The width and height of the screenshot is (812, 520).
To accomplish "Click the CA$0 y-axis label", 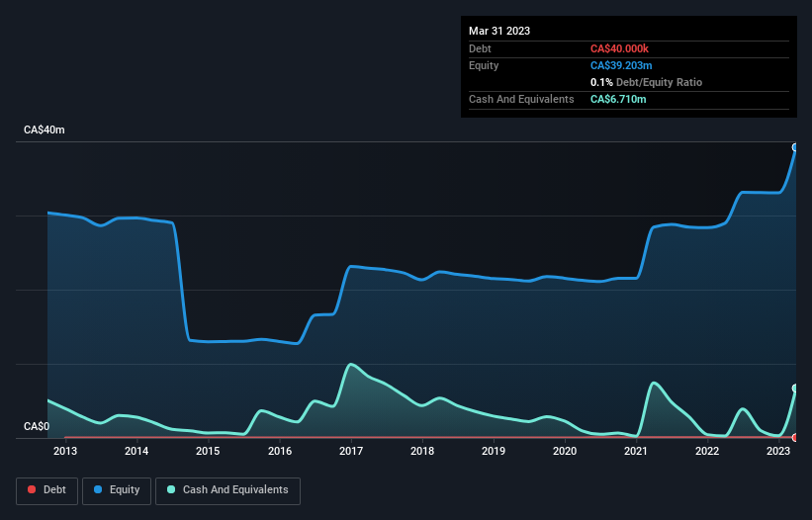I will pyautogui.click(x=37, y=426).
